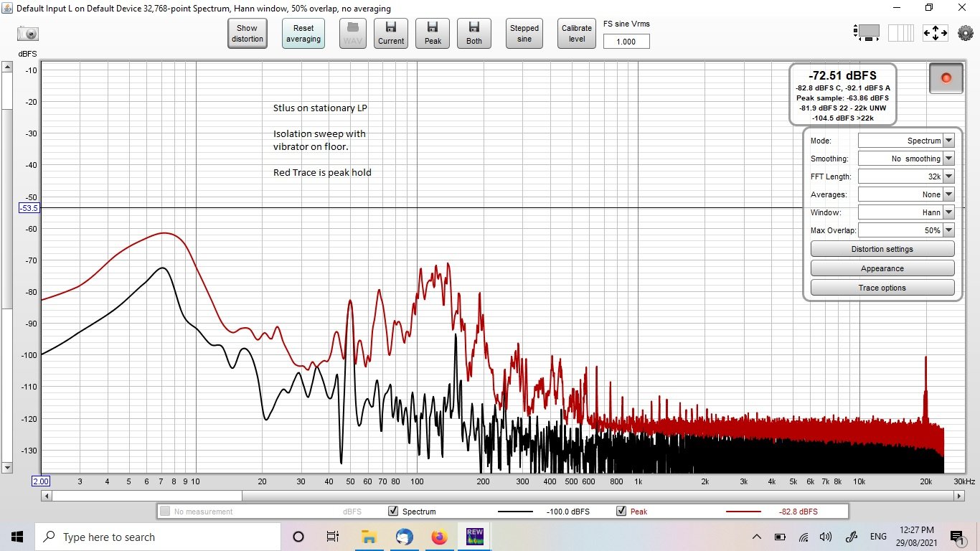The image size is (980, 551).
Task: Launch Thunderbird from the taskbar
Action: [404, 537]
